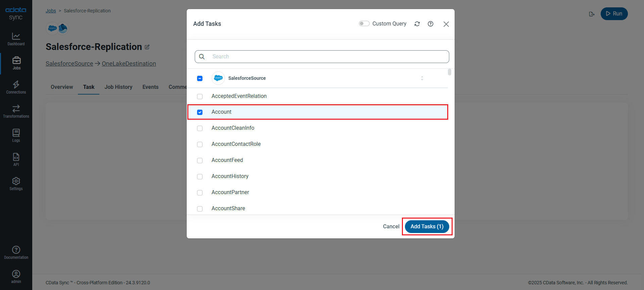This screenshot has width=644, height=290.
Task: Open the Logs page icon
Action: pos(16,133)
